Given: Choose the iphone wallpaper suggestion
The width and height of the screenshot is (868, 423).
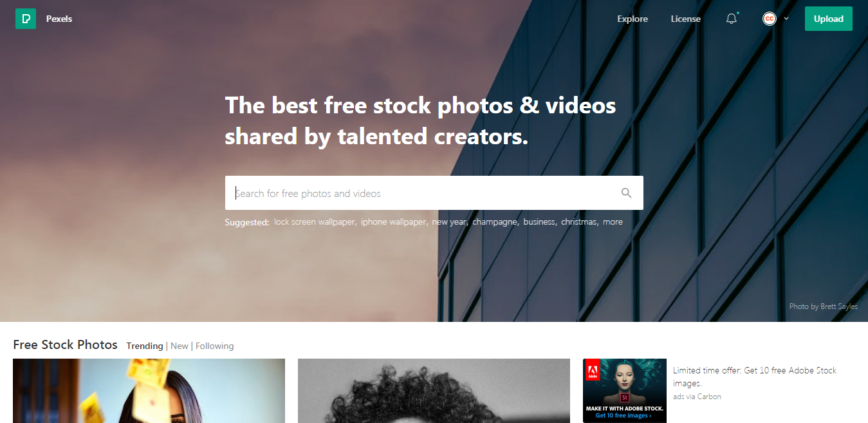Looking at the screenshot, I should click(393, 221).
